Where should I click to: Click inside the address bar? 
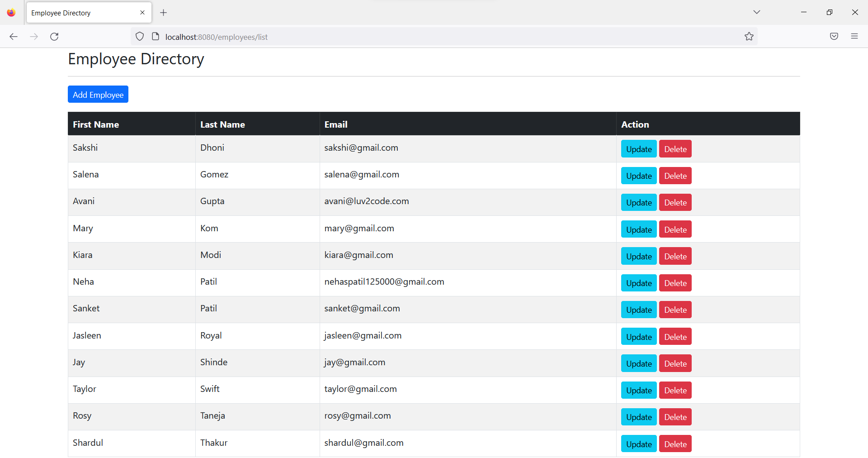click(407, 37)
